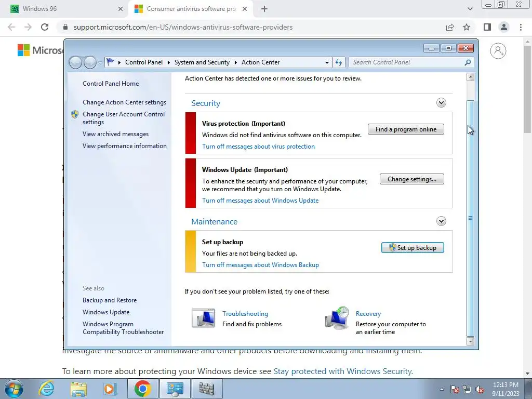Click the Set up backup button
Viewport: 532px width, 399px height.
(x=413, y=248)
